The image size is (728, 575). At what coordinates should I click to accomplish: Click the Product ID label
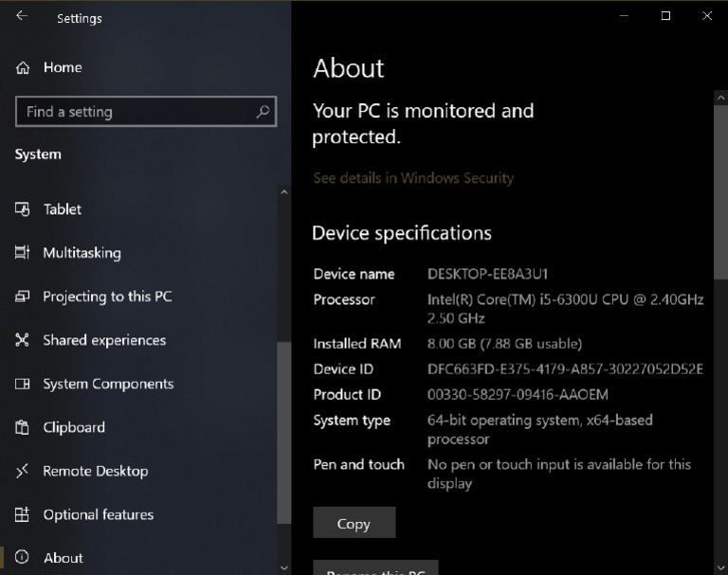click(347, 394)
